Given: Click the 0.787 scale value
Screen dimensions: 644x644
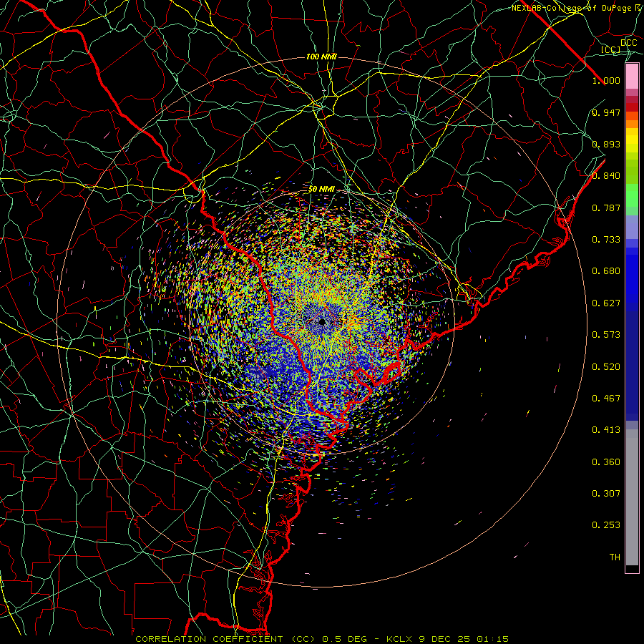Looking at the screenshot, I should coord(606,208).
